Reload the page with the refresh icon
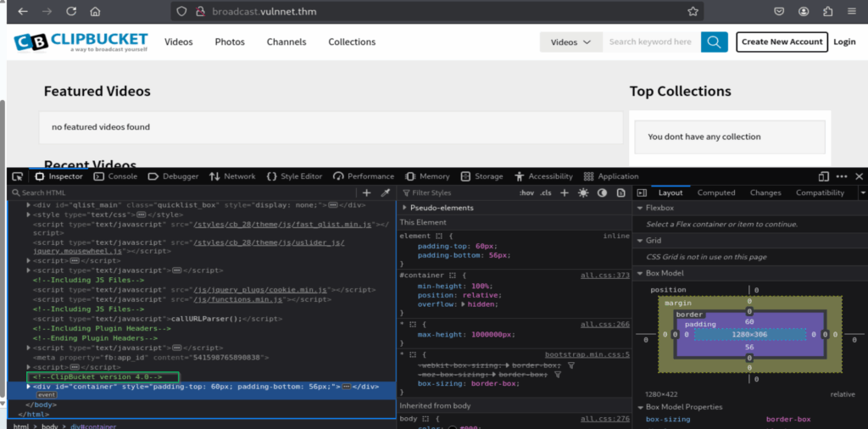868x429 pixels. pos(71,11)
